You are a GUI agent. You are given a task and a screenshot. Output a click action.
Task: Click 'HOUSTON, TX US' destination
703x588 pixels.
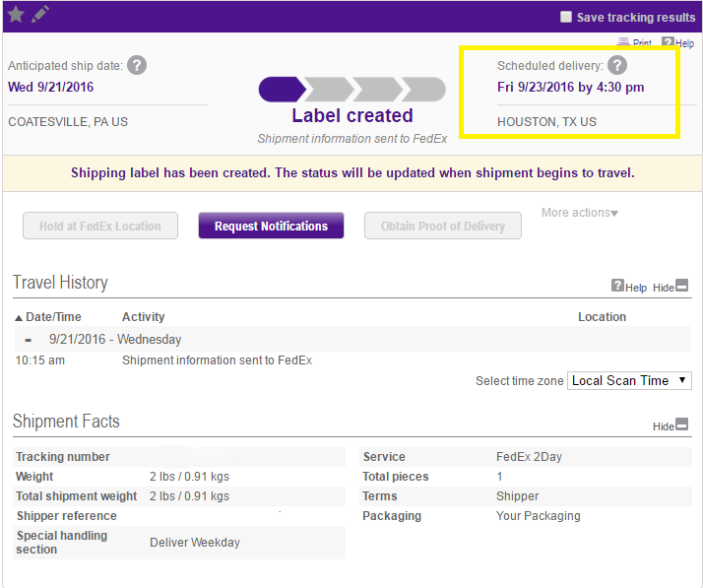547,122
